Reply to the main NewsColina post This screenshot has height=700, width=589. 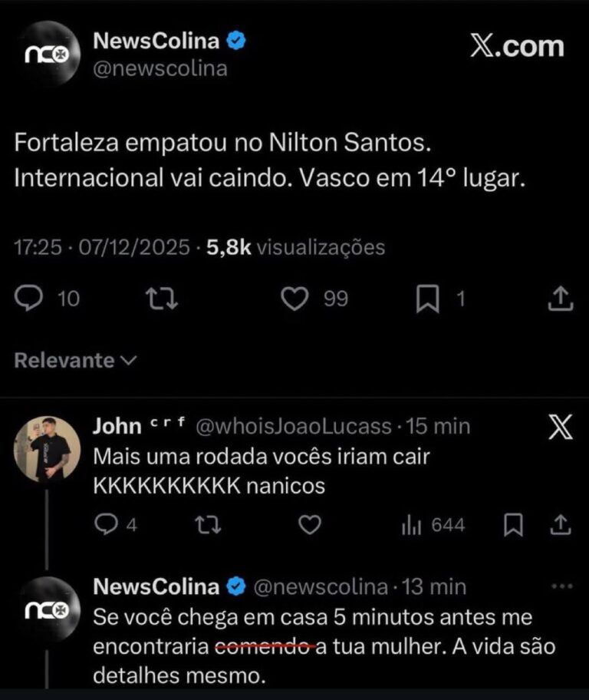tap(29, 298)
